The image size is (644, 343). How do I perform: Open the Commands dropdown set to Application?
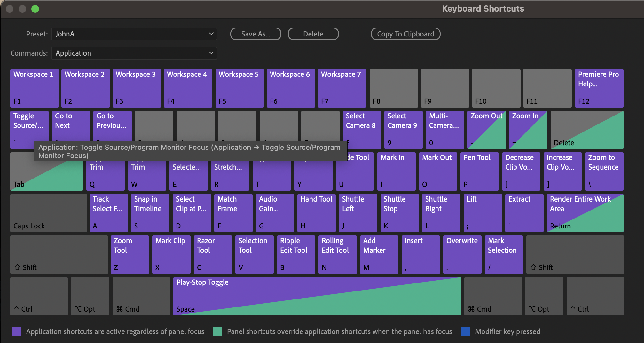coord(134,53)
